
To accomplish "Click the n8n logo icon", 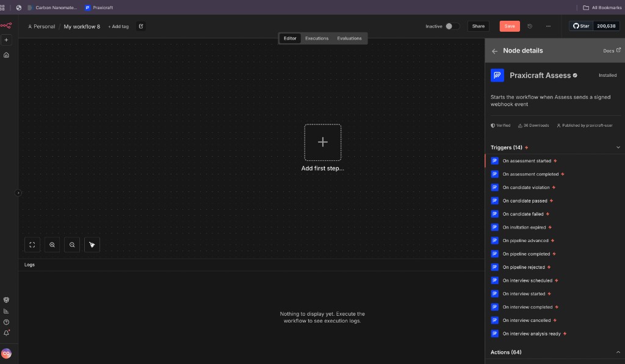I will pyautogui.click(x=6, y=26).
